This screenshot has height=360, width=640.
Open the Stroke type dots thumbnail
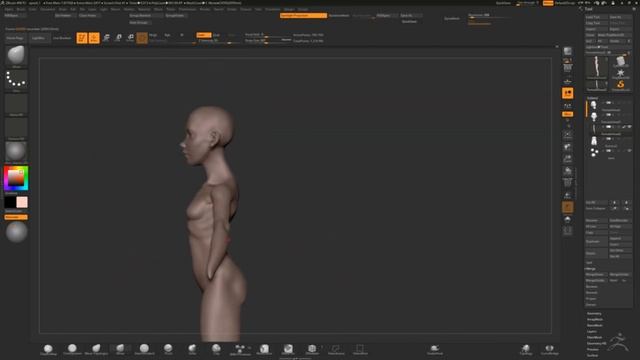[16, 80]
